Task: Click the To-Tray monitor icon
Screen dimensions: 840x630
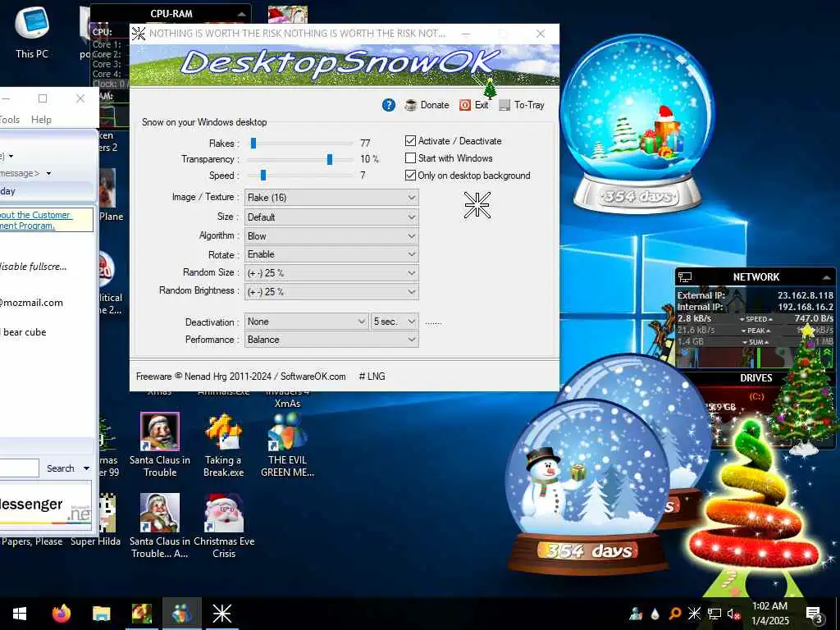Action: [504, 105]
